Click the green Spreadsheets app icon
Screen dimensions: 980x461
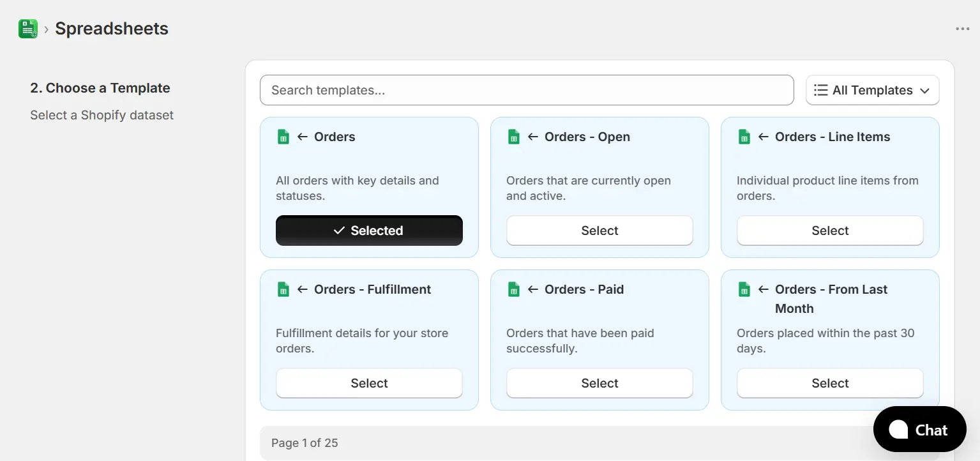(28, 29)
